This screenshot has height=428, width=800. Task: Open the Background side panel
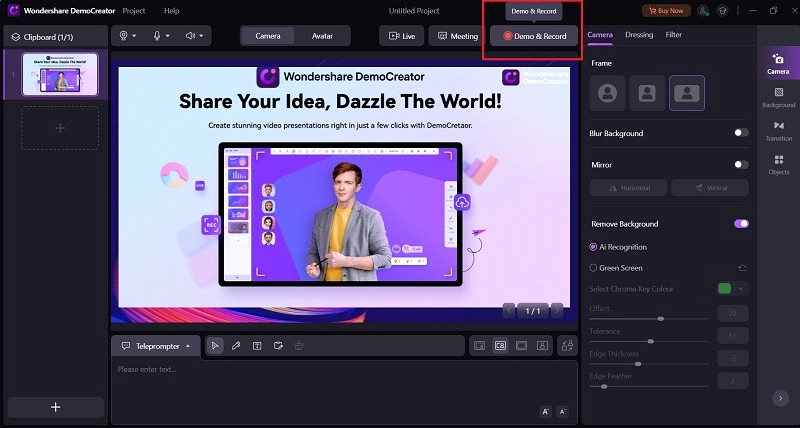[779, 97]
